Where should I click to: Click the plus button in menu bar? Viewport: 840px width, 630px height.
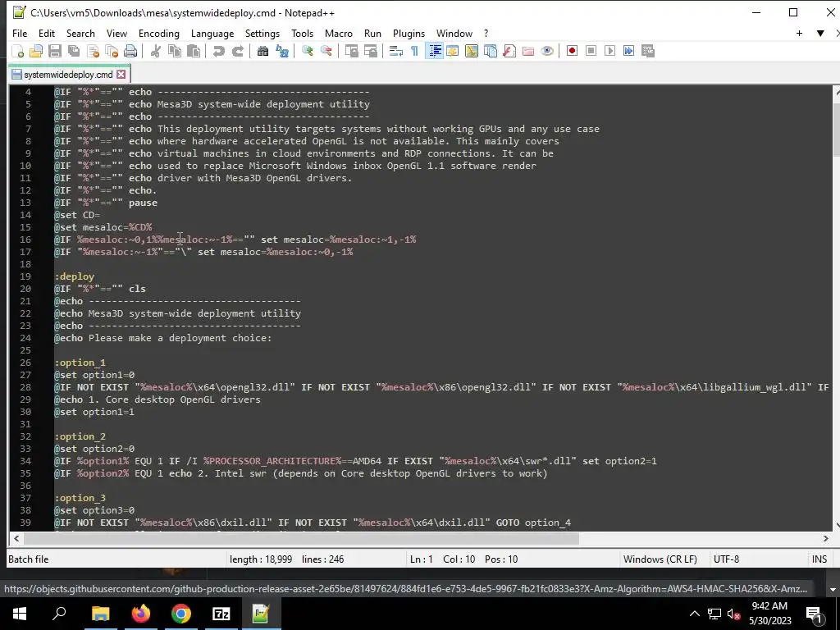pos(799,33)
